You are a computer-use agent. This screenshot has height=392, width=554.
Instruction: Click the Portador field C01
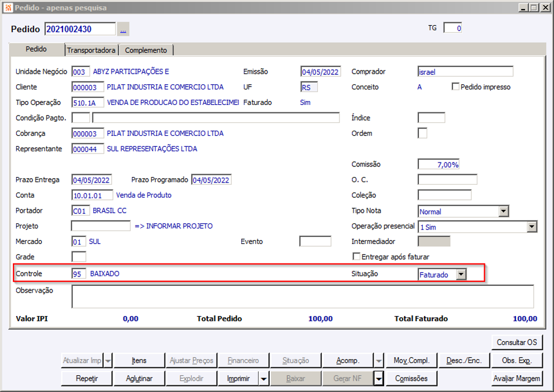pyautogui.click(x=80, y=211)
